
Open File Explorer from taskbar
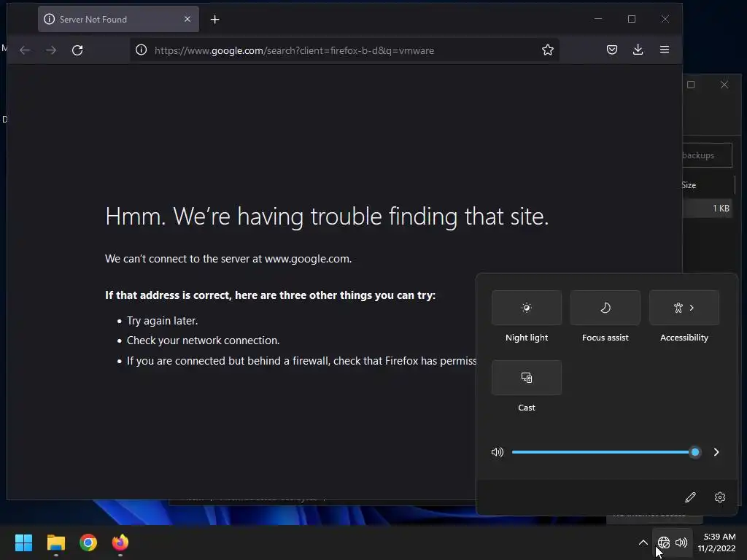click(55, 542)
